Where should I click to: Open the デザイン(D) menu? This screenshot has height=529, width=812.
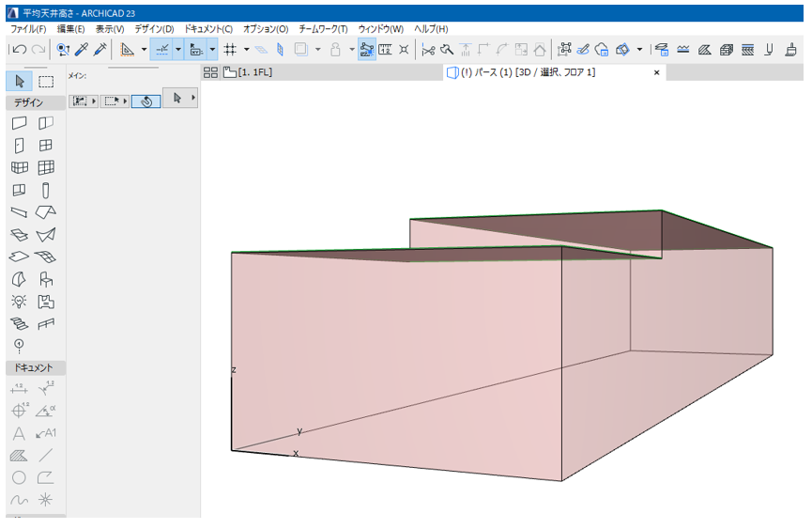pos(154,29)
